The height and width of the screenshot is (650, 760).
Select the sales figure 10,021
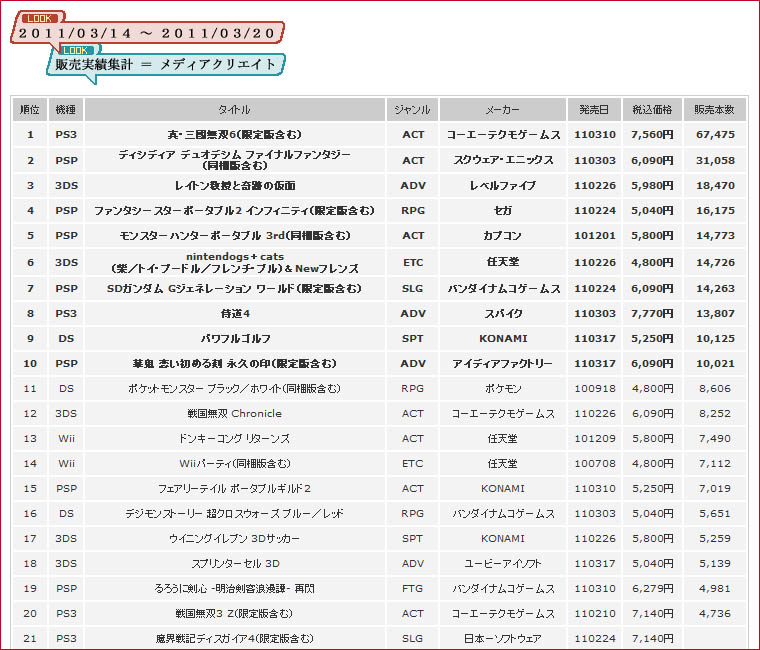click(x=715, y=364)
